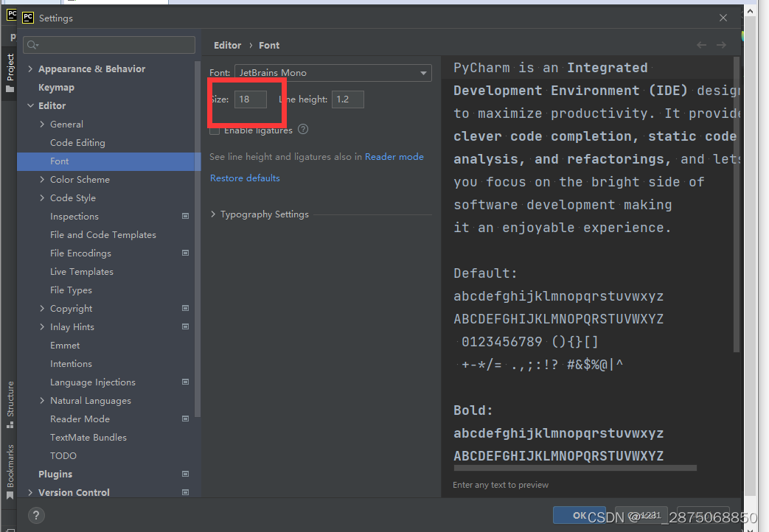Open the Bookmarks tool window tab
The width and height of the screenshot is (769, 532).
(10, 472)
